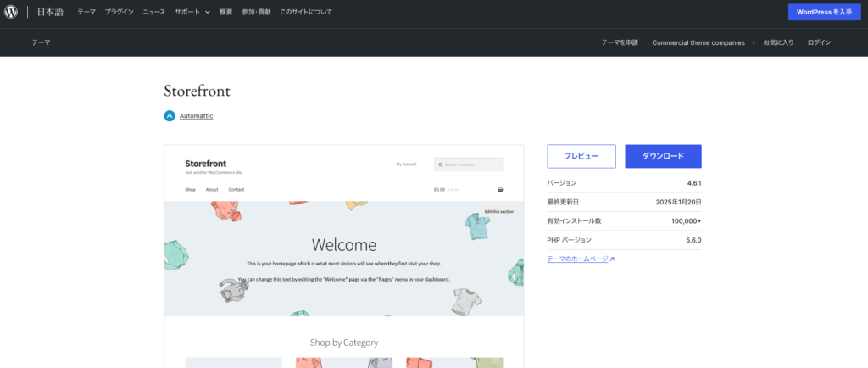Click the WordPress を入手 button
868x368 pixels.
(x=824, y=12)
